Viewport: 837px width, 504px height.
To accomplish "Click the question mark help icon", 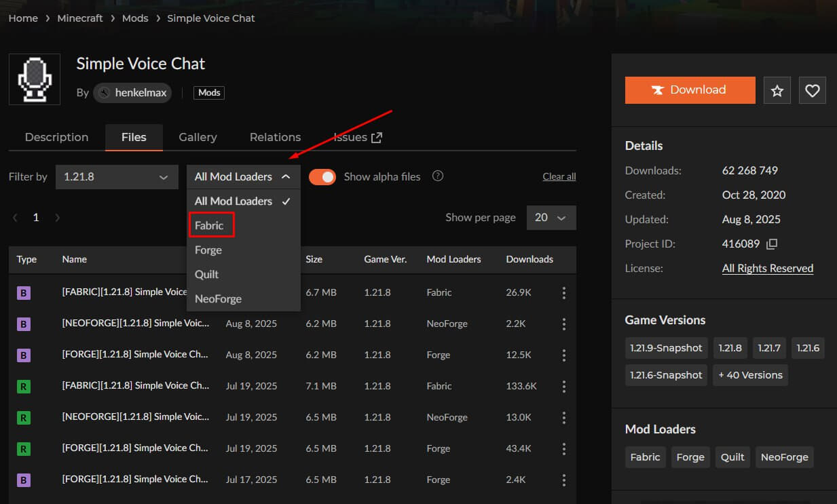I will click(x=437, y=175).
